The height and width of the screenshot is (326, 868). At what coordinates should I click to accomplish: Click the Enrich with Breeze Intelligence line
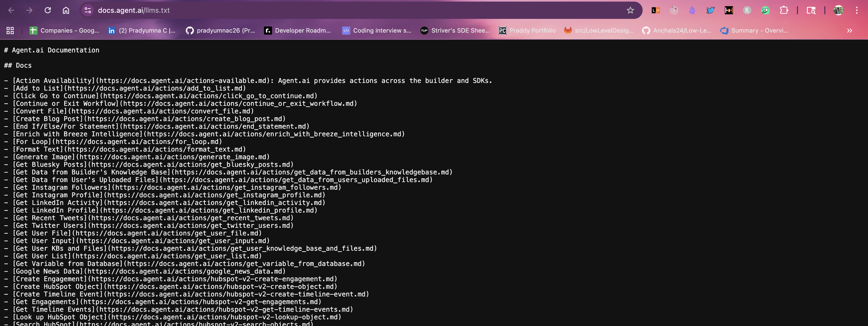point(204,134)
